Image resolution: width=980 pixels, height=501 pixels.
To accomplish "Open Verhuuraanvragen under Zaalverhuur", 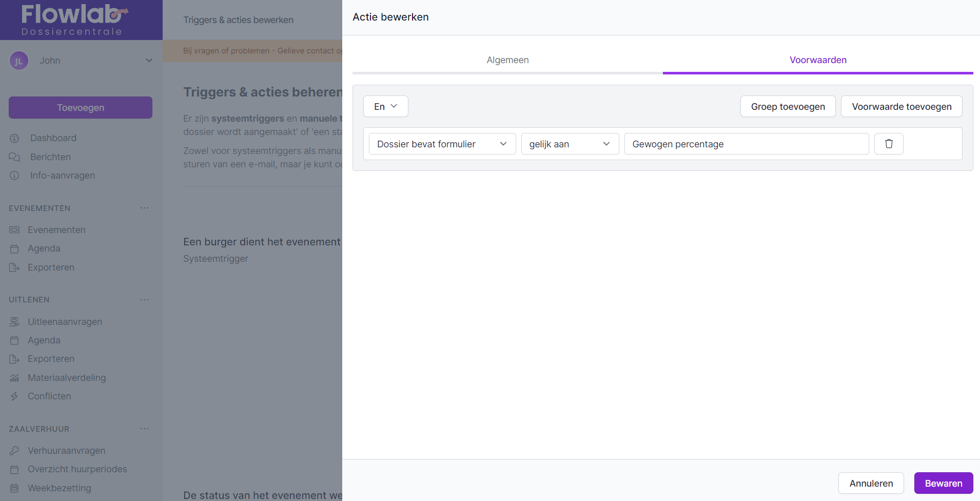I will (66, 451).
